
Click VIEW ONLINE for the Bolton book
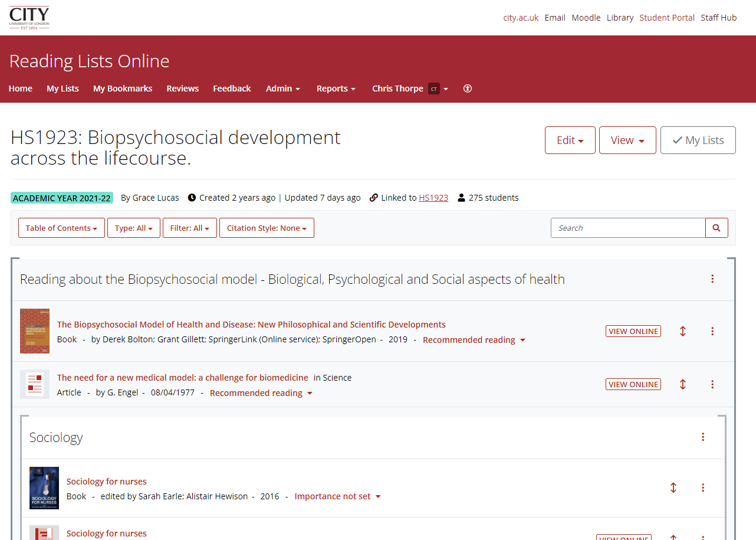[x=633, y=331]
